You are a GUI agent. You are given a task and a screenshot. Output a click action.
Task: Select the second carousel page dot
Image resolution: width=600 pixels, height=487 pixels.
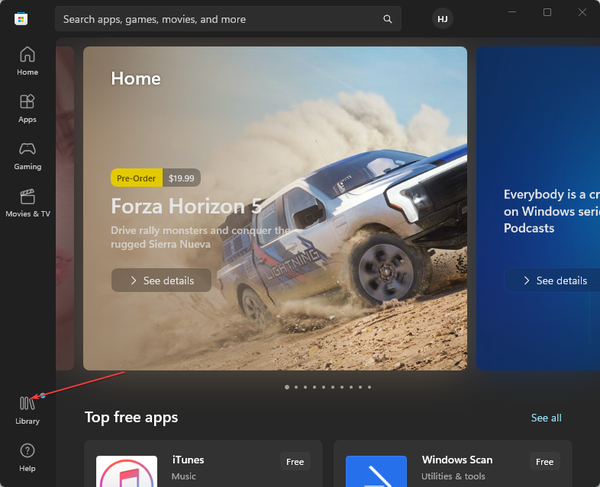click(x=296, y=387)
